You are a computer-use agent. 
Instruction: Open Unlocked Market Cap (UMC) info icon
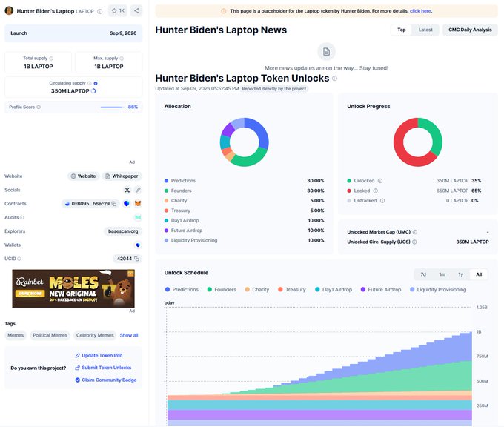click(x=415, y=232)
